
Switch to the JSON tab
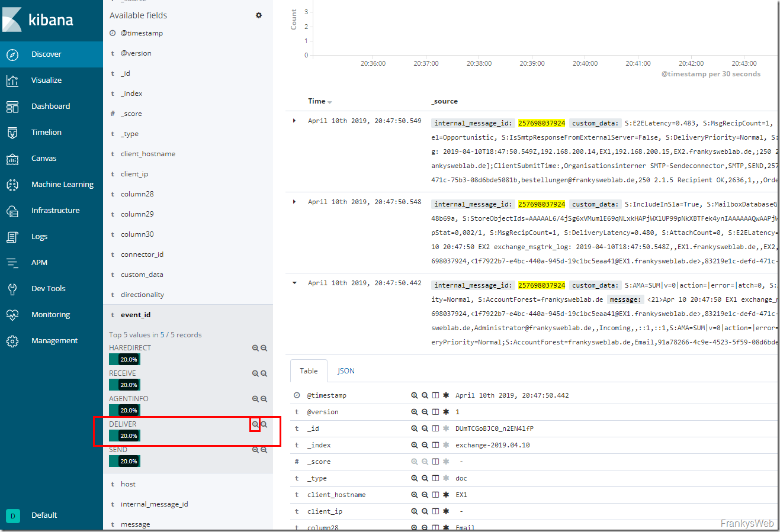346,371
